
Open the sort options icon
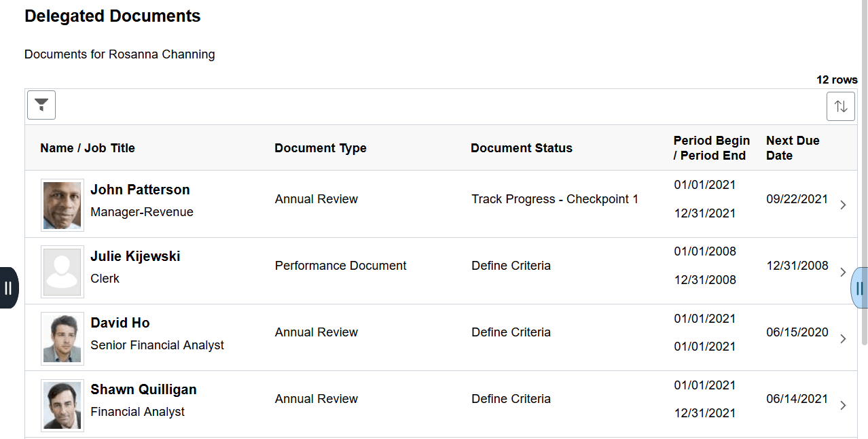tap(840, 106)
